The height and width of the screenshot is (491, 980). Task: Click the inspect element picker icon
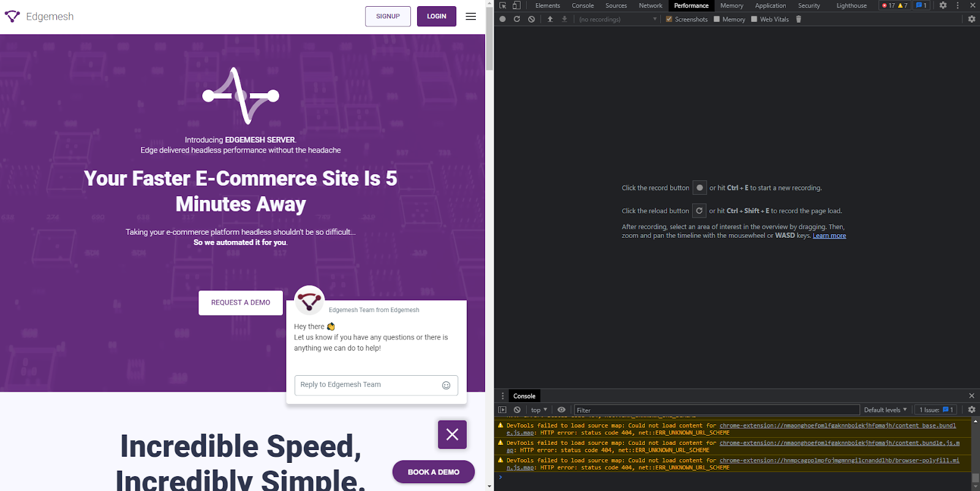click(503, 6)
